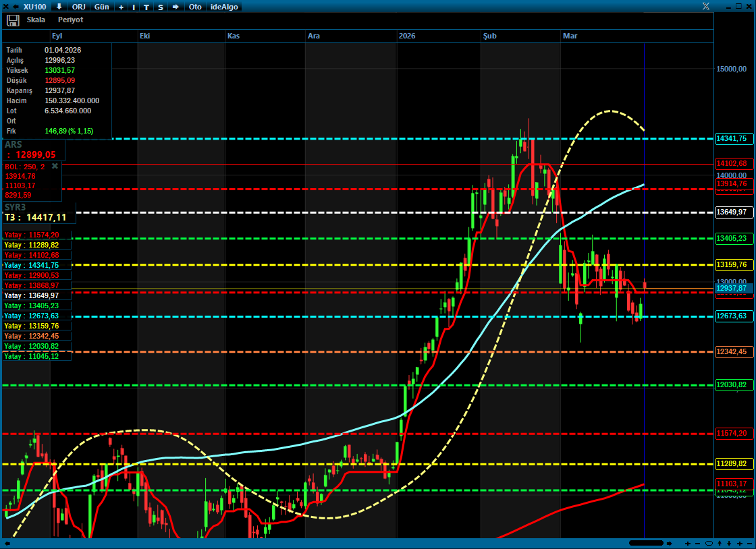This screenshot has height=549, width=756.
Task: Click the horizontal scrollbar thumb at the bottom
Action: coord(647,544)
